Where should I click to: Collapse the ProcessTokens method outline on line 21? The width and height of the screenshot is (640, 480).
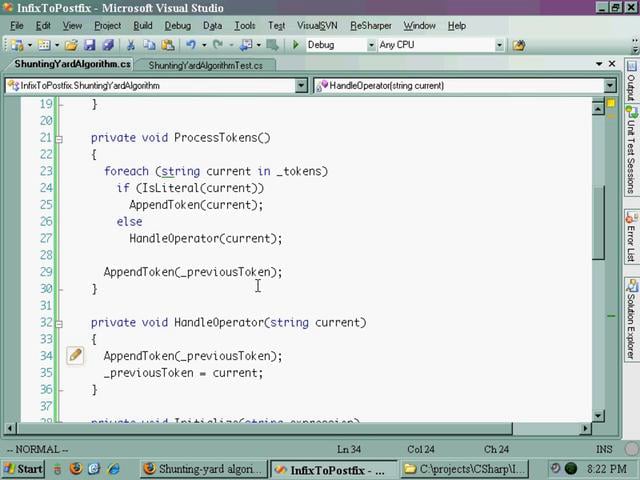coord(59,140)
